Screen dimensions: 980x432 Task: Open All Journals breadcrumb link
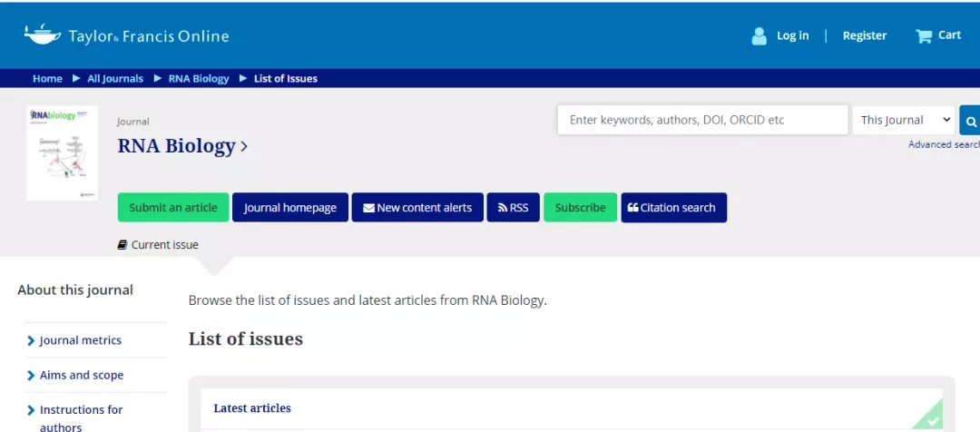[115, 79]
